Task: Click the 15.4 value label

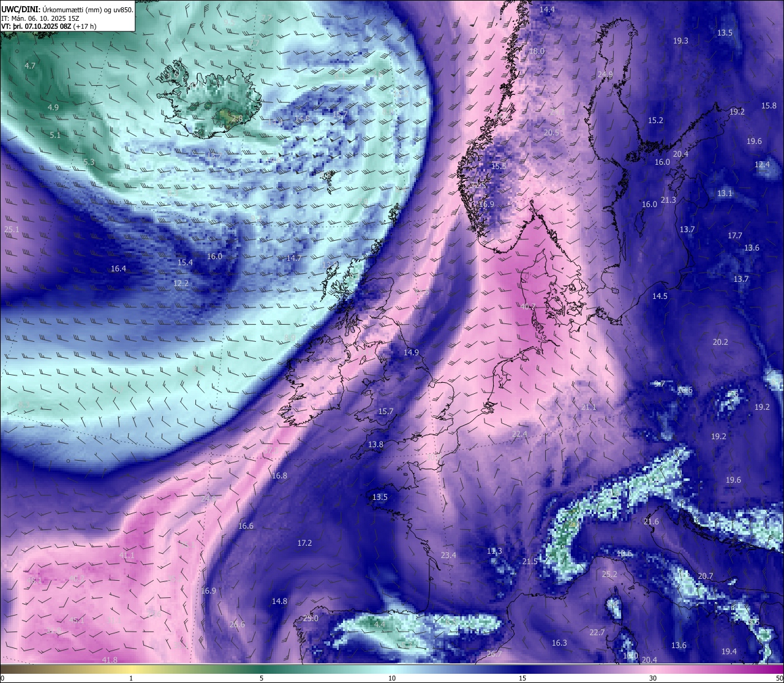Action: point(185,262)
